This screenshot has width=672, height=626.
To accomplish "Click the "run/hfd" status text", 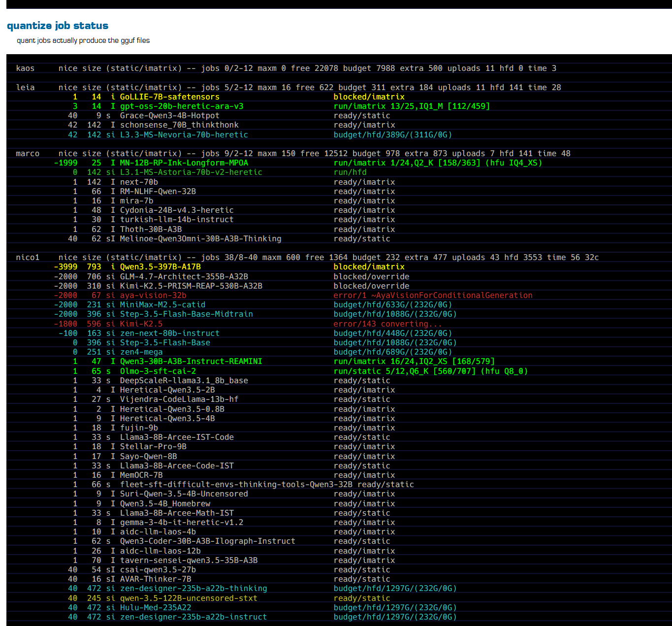I will (350, 172).
